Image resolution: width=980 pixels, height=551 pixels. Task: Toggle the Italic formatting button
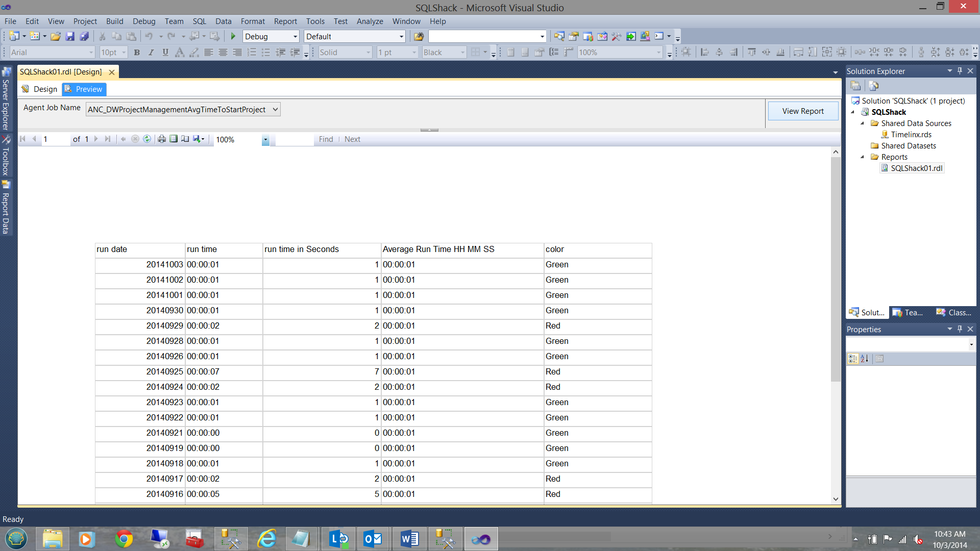pyautogui.click(x=151, y=52)
